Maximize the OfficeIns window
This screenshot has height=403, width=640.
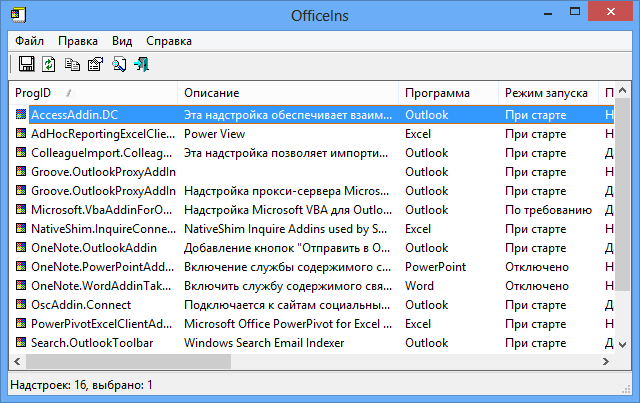click(x=575, y=12)
